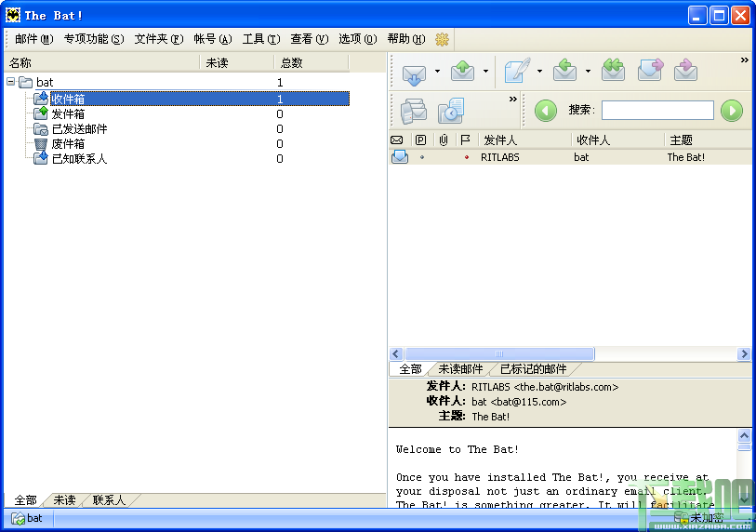Click the 总数 folder column header
This screenshot has height=532, width=756.
312,62
